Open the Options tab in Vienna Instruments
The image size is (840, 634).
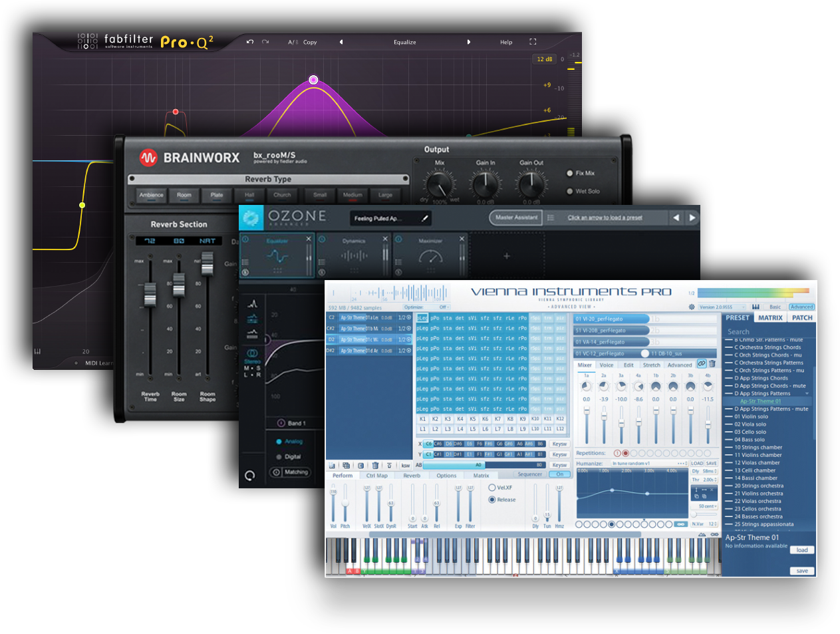tap(447, 476)
